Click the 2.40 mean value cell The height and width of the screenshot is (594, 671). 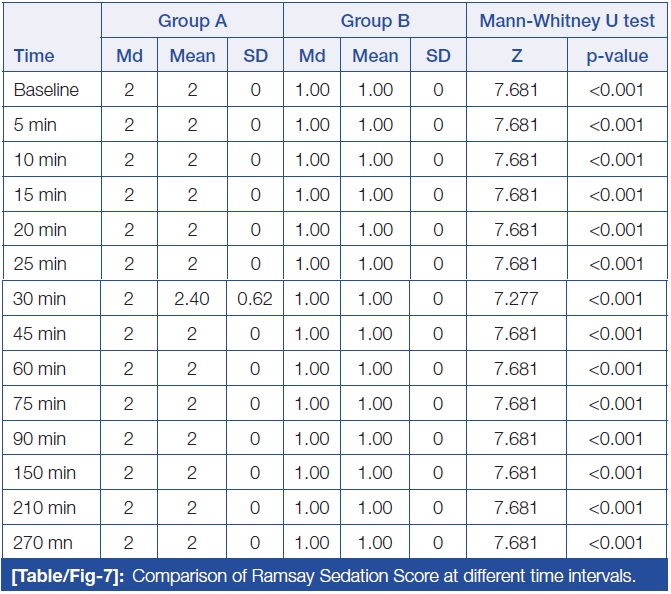point(192,299)
